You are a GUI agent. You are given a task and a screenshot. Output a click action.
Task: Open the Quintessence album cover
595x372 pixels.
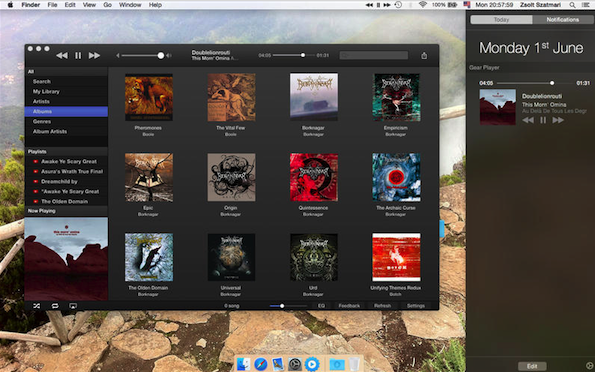tap(314, 177)
